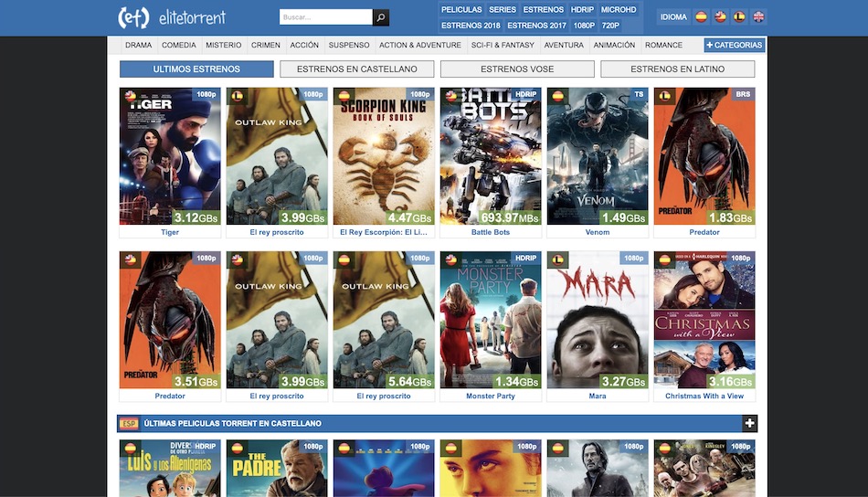This screenshot has height=497, width=868.
Task: Open the MicroHD menu item
Action: tap(618, 9)
